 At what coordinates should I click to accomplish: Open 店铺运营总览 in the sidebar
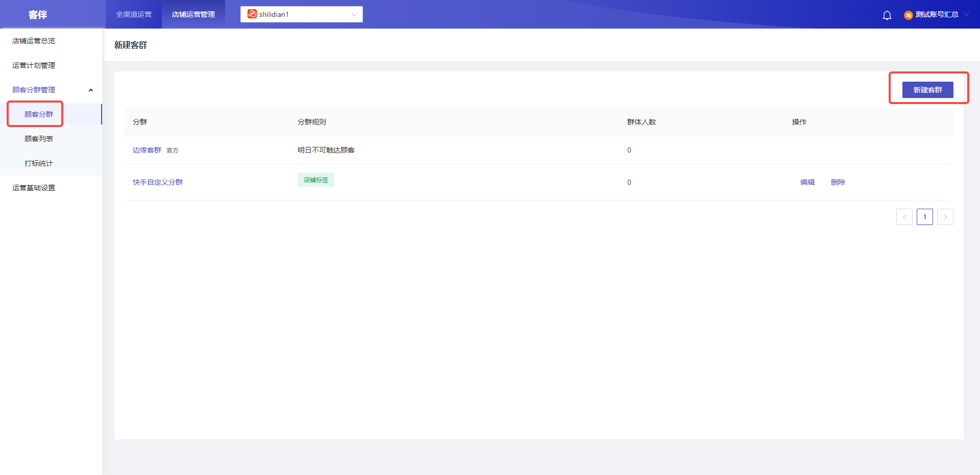(34, 41)
